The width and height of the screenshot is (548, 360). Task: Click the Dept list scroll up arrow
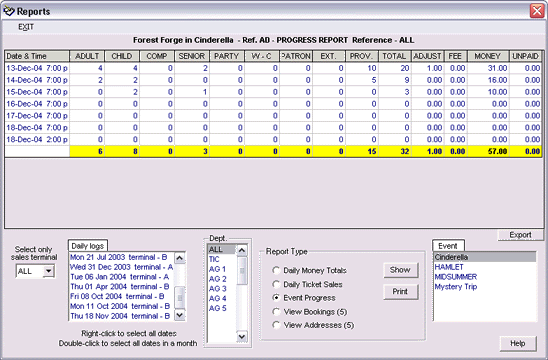click(242, 250)
